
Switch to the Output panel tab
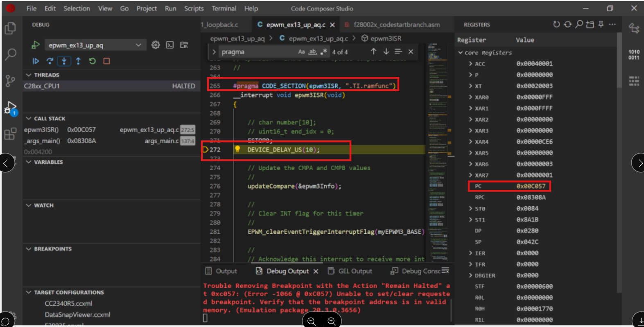(221, 271)
